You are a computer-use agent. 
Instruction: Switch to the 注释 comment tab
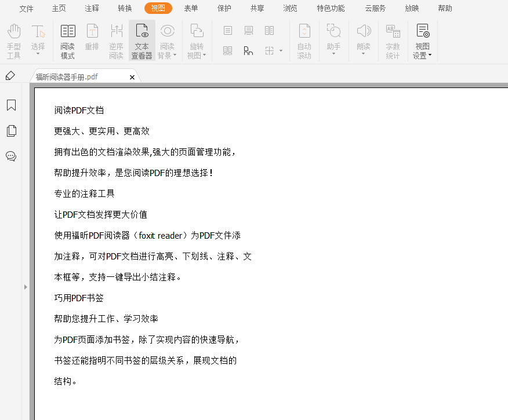[x=92, y=8]
